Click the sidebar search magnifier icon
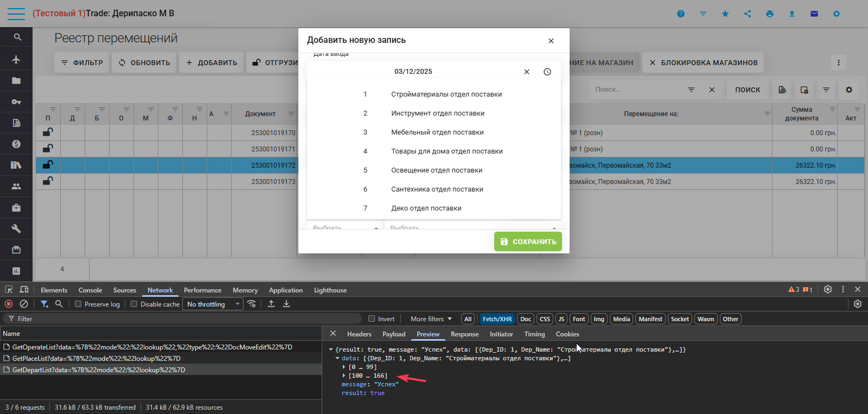868x414 pixels. click(17, 37)
